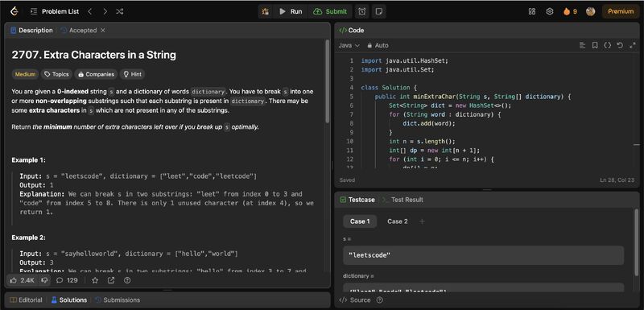The height and width of the screenshot is (310, 644).
Task: Click the "Example 2:" heading
Action: (x=28, y=238)
